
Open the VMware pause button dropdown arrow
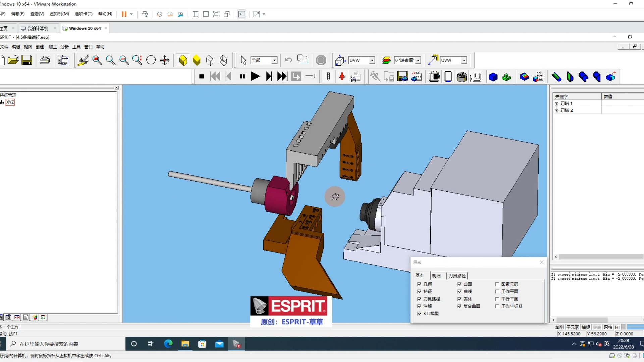131,14
